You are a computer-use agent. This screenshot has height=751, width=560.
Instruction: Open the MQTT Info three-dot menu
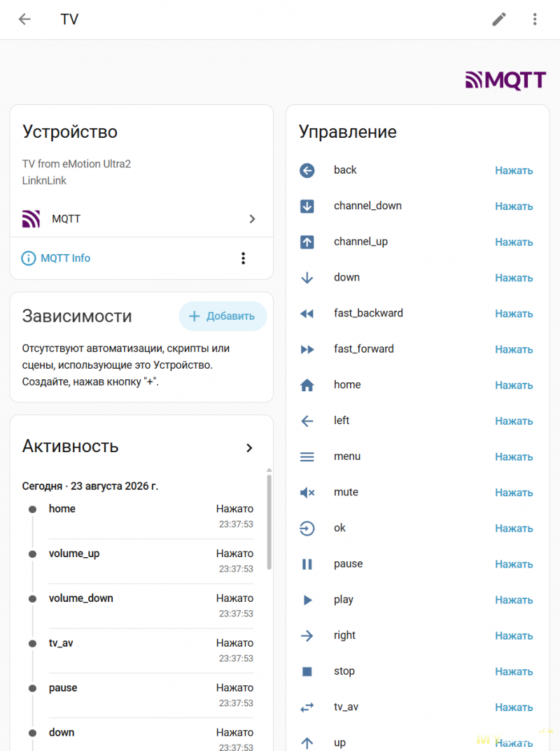coord(244,258)
